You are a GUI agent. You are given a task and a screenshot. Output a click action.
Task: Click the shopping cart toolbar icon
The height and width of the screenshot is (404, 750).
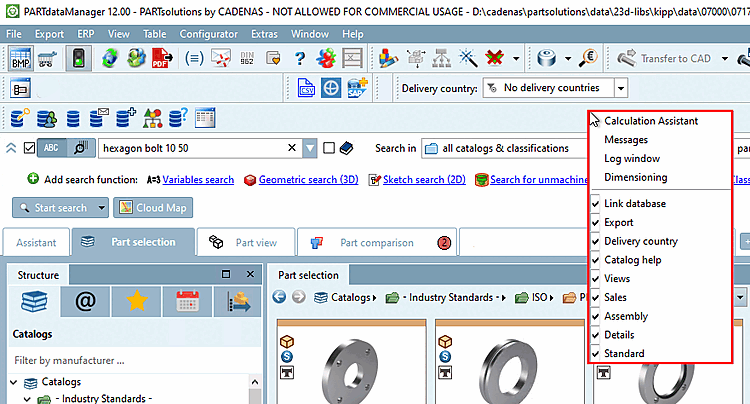coord(47,59)
